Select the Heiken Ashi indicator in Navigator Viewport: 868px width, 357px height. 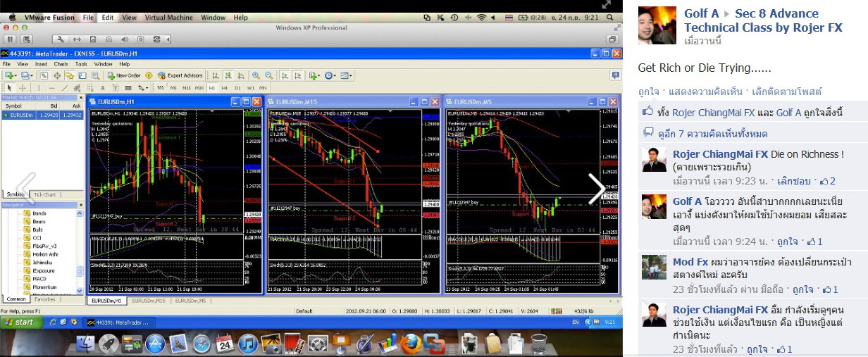coord(44,253)
